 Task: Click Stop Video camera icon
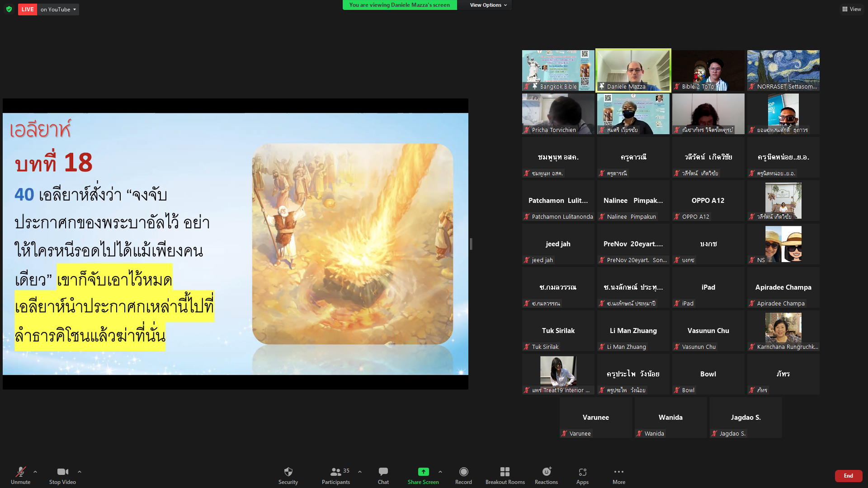coord(62,472)
